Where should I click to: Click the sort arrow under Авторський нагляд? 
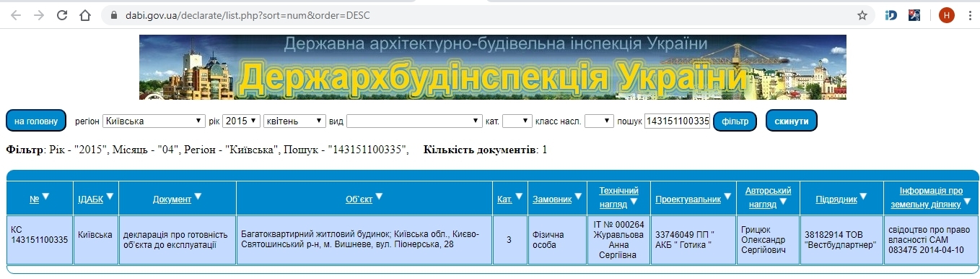tap(783, 202)
